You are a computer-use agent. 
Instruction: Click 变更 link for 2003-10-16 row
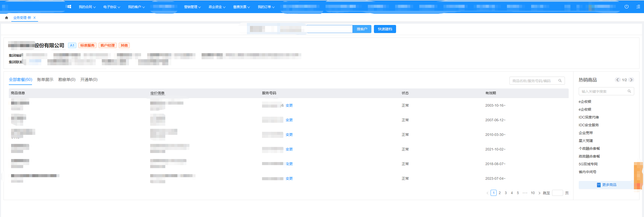(289, 105)
